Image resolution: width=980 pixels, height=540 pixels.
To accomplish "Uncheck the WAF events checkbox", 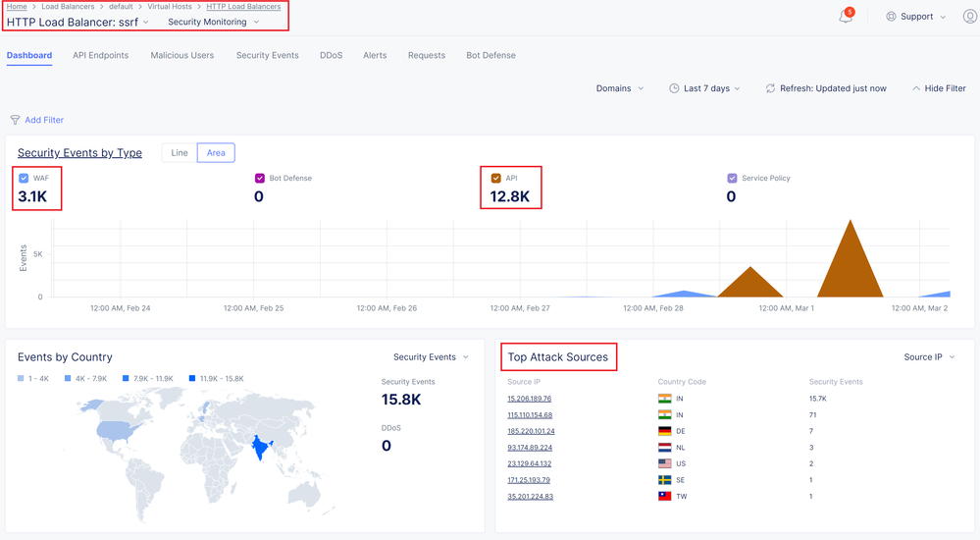I will 24,179.
